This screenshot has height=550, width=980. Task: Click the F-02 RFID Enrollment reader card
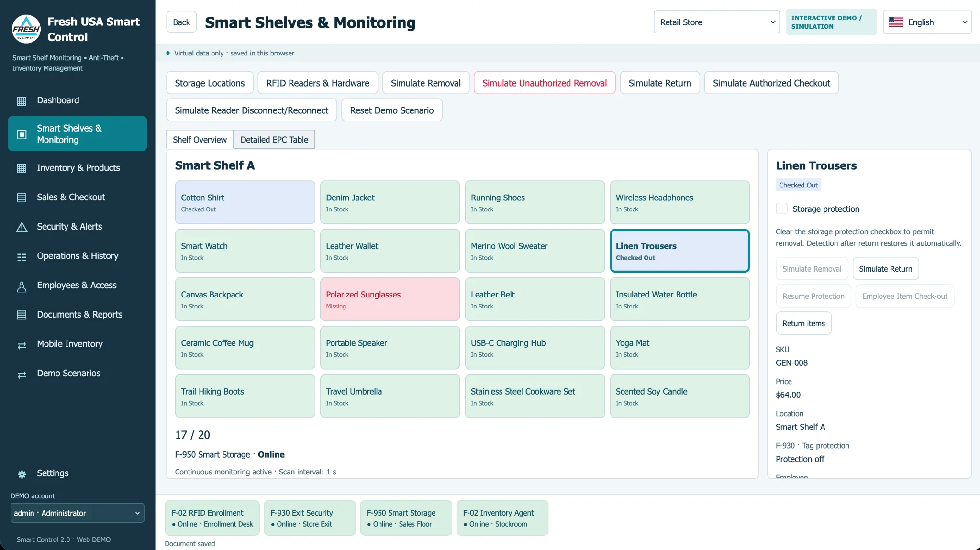click(212, 518)
